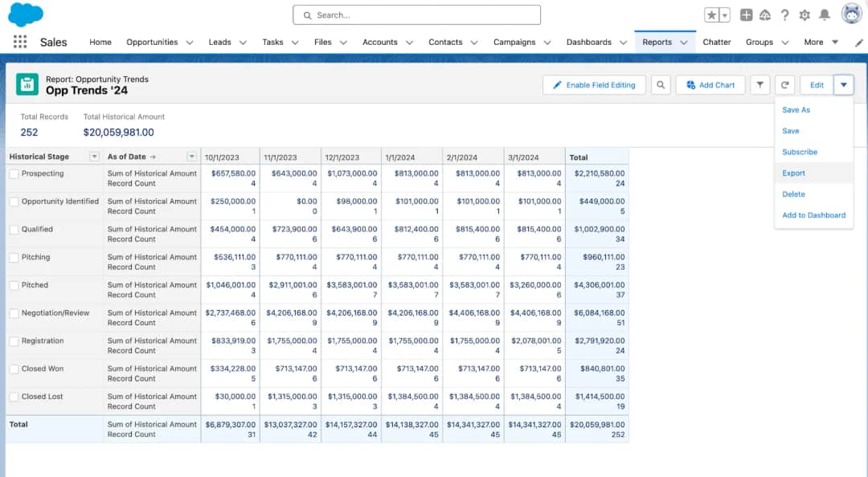This screenshot has height=477, width=868.
Task: Open the Opportunities tab
Action: (152, 42)
